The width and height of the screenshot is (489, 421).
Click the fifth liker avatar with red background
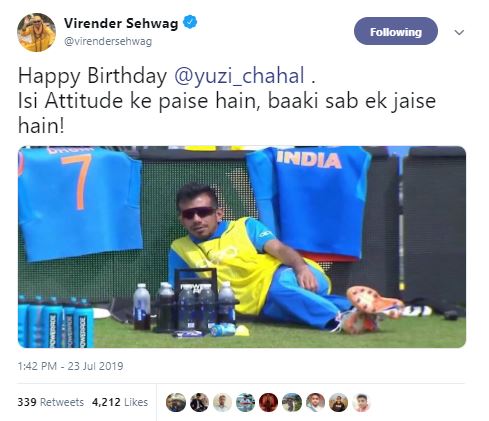(269, 402)
